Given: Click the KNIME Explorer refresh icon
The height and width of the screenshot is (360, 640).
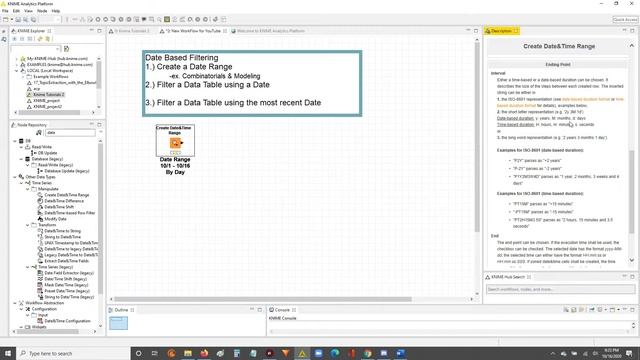Looking at the screenshot, I should point(40,39).
